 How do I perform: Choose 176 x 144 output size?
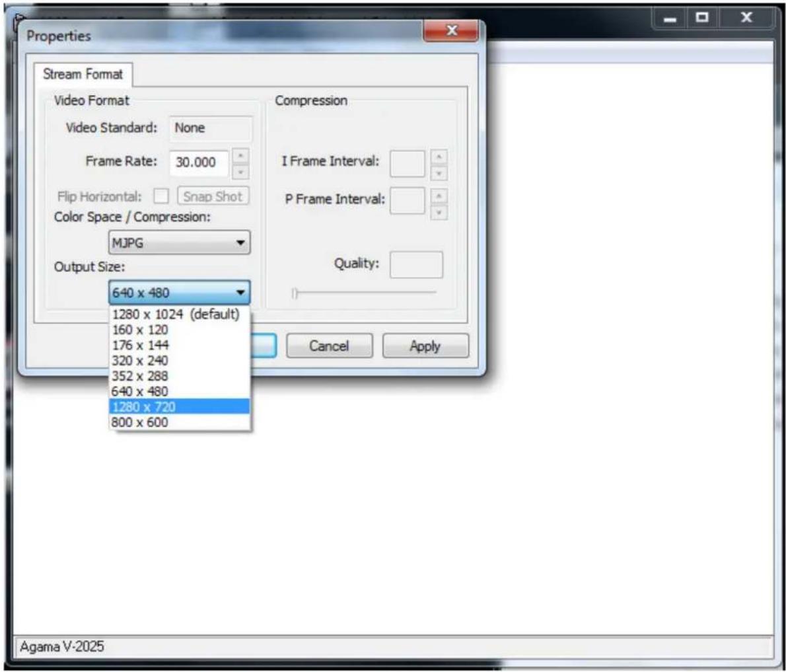coord(180,346)
